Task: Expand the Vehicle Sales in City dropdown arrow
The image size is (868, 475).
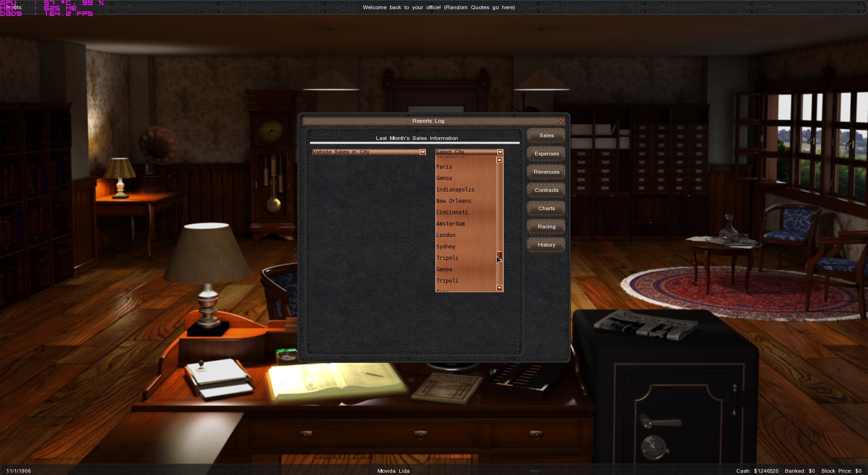Action: coord(423,152)
